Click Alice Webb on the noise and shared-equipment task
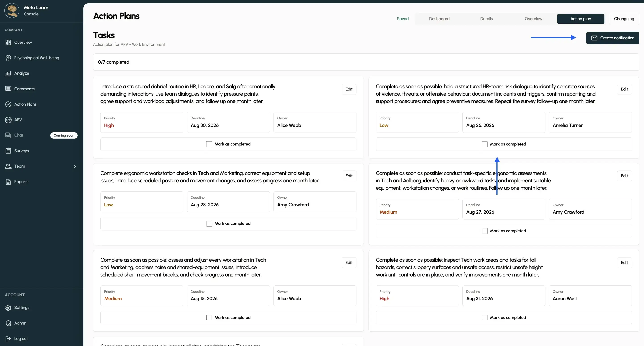 click(315, 296)
